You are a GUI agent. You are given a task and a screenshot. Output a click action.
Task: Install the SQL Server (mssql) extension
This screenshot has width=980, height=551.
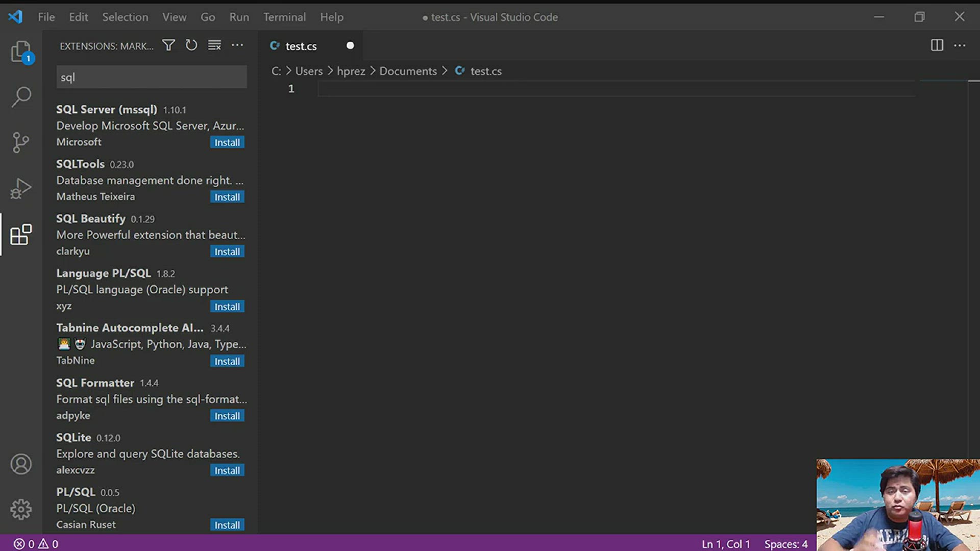[227, 142]
